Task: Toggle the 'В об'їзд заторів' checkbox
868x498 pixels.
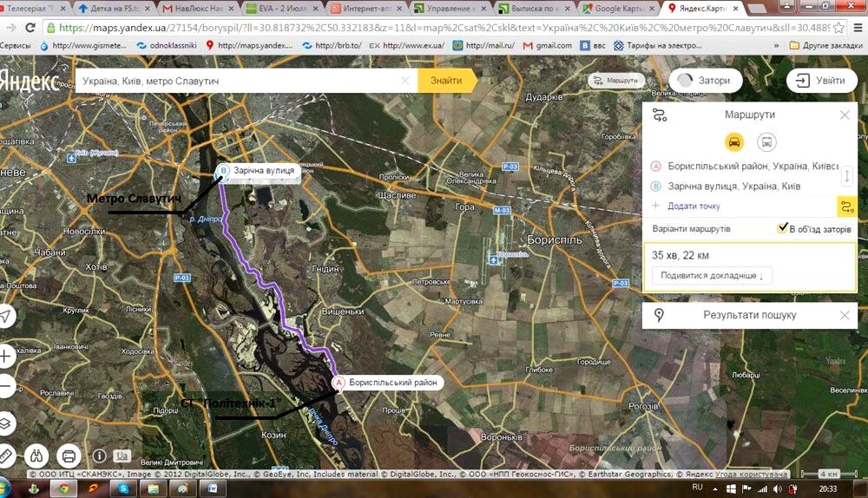Action: coord(782,227)
